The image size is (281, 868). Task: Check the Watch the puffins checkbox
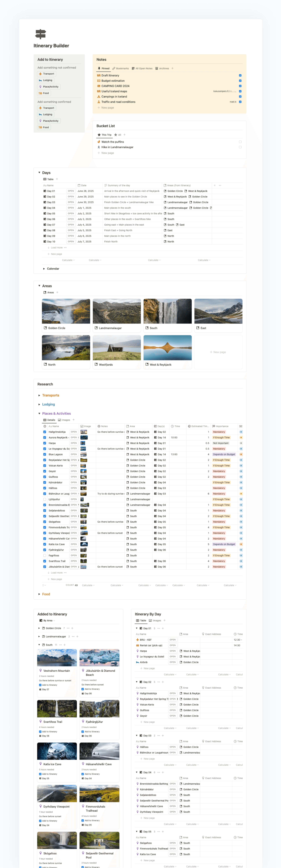click(240, 142)
